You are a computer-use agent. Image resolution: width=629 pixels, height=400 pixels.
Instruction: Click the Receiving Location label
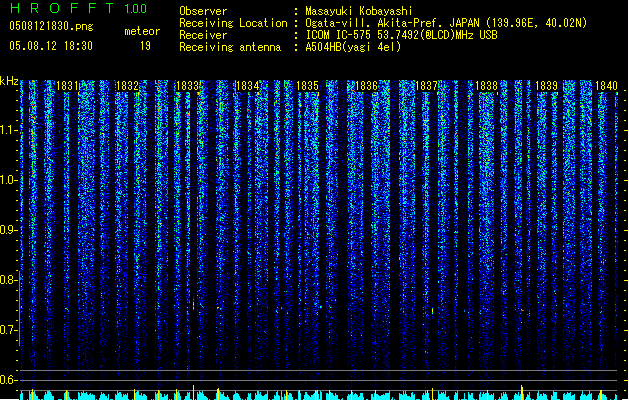[x=233, y=23]
